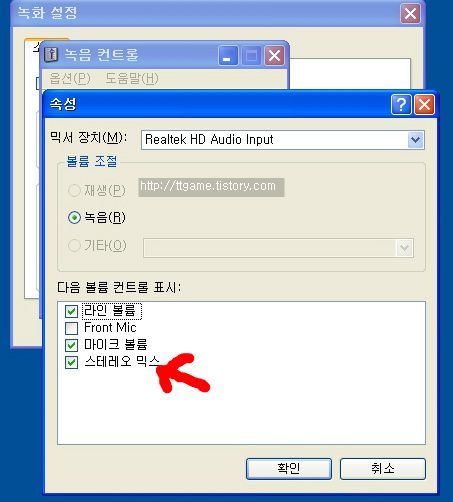Click the Realtek HD Audio Input combo box

point(283,140)
